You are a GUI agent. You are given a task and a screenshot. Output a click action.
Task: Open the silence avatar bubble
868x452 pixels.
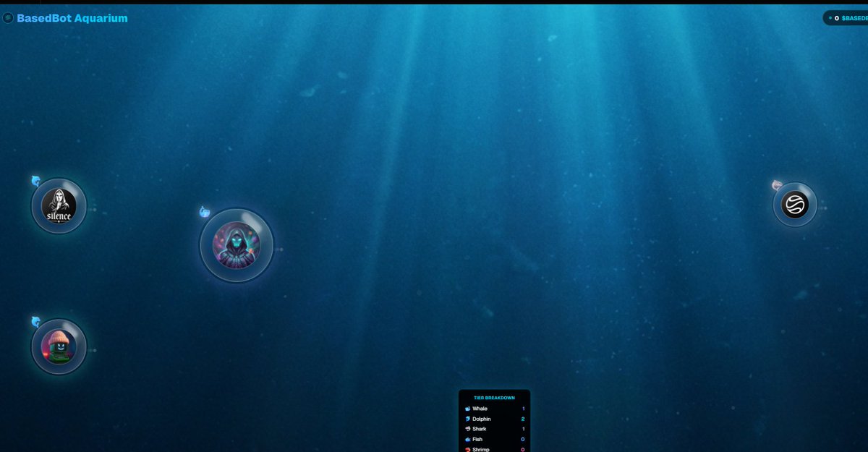(59, 206)
